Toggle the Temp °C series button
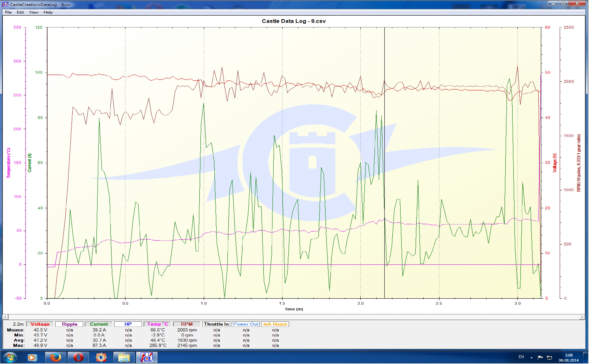Screen dimensions: 593x364 158,324
